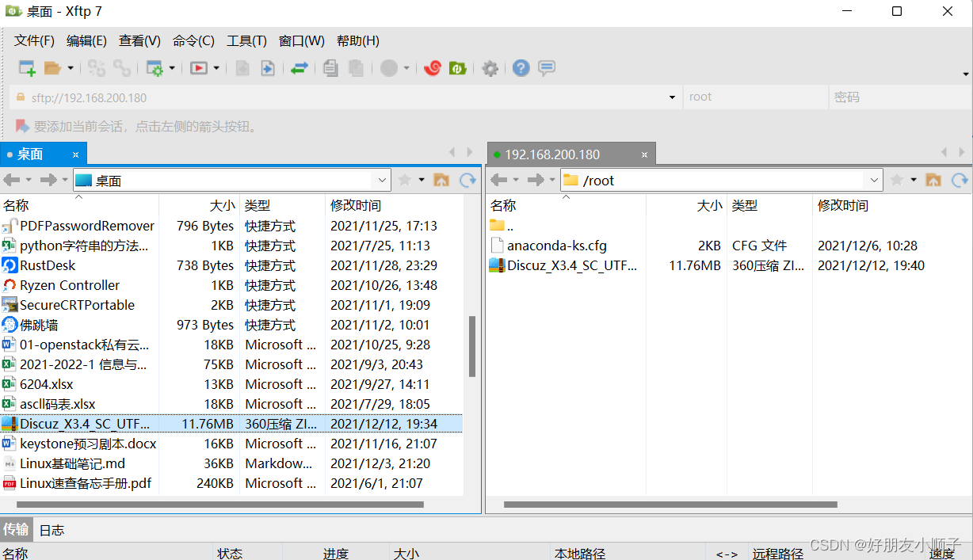Open the 工具(T) menu
Screen dimensions: 973x560
(x=246, y=40)
